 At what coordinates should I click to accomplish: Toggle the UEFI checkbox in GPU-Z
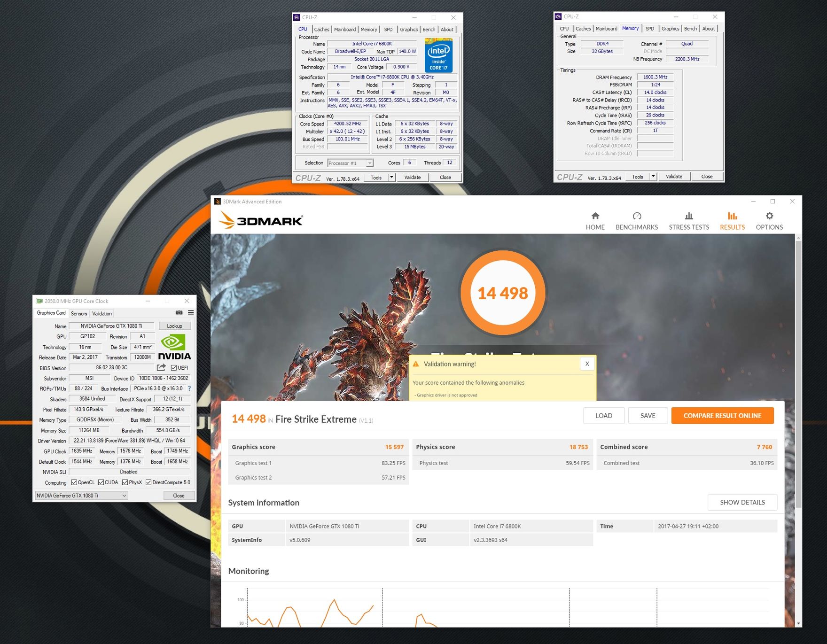pyautogui.click(x=174, y=368)
